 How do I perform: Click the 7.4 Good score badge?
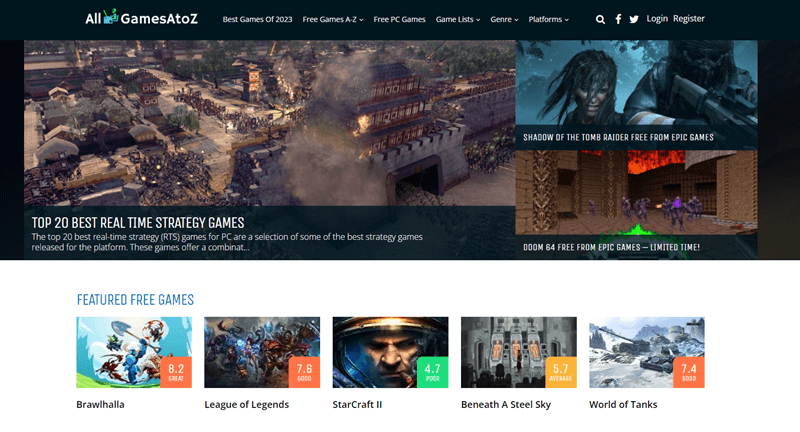point(689,372)
